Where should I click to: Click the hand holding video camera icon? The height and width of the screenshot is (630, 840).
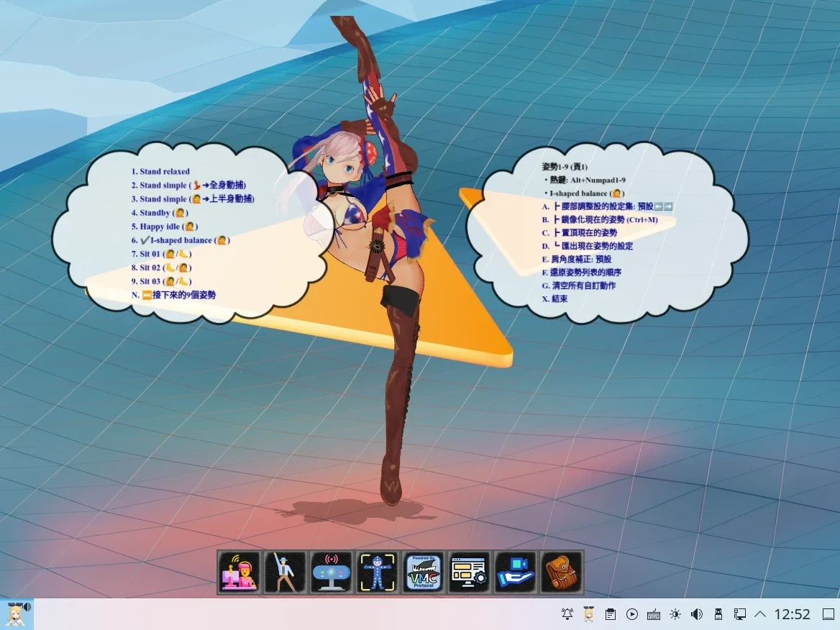(516, 572)
